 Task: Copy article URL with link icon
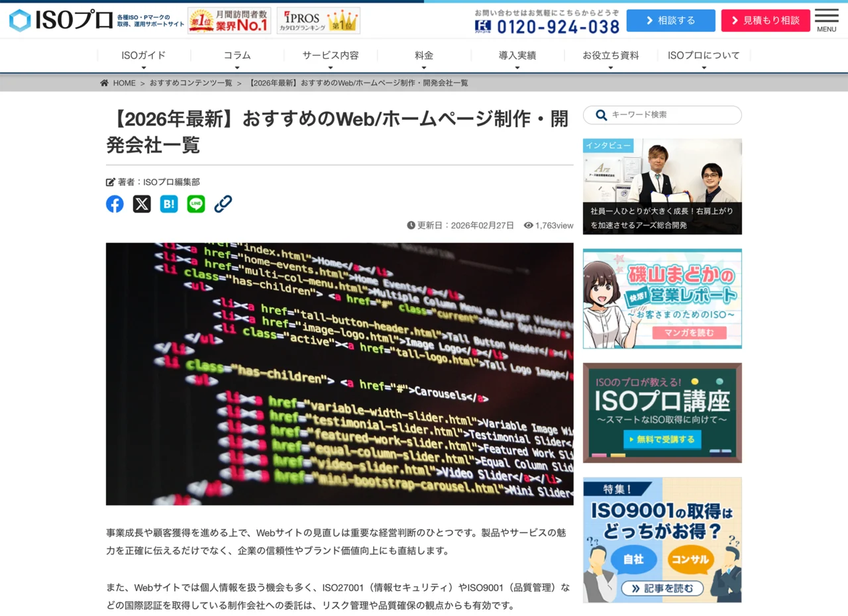[x=223, y=204]
